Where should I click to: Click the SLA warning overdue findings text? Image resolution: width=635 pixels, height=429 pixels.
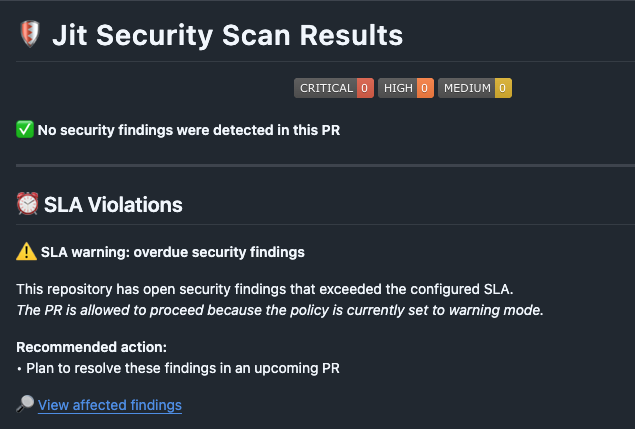point(173,252)
